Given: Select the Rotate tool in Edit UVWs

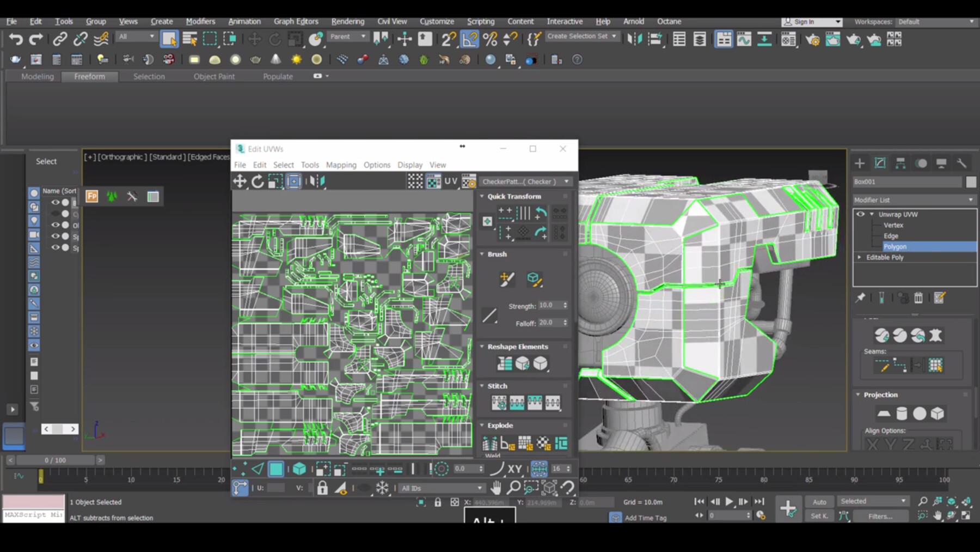Looking at the screenshot, I should pyautogui.click(x=258, y=181).
